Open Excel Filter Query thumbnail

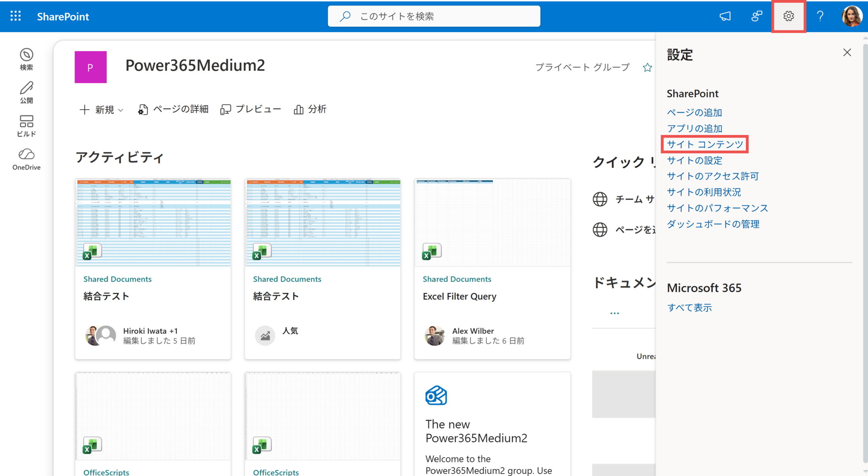point(492,223)
